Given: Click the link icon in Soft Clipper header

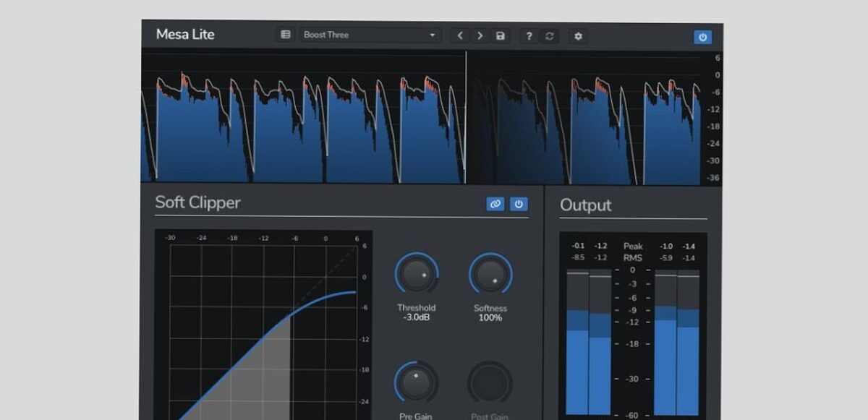Looking at the screenshot, I should (495, 204).
